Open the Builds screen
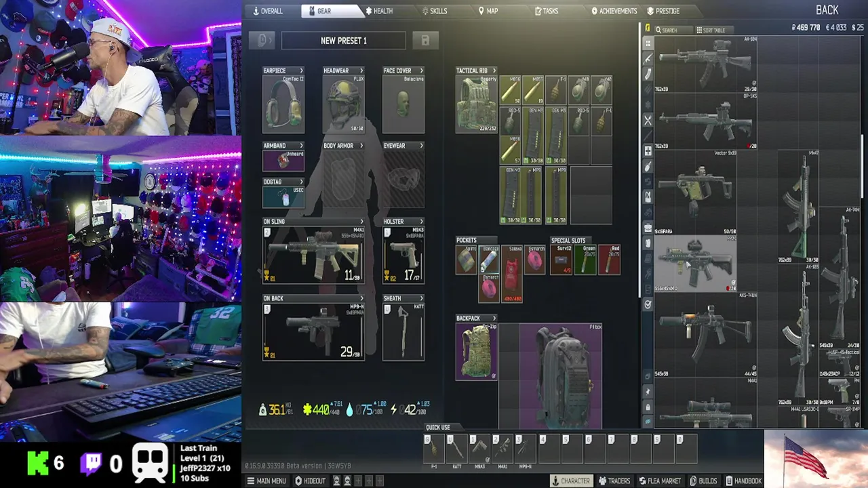The width and height of the screenshot is (868, 488). point(703,481)
